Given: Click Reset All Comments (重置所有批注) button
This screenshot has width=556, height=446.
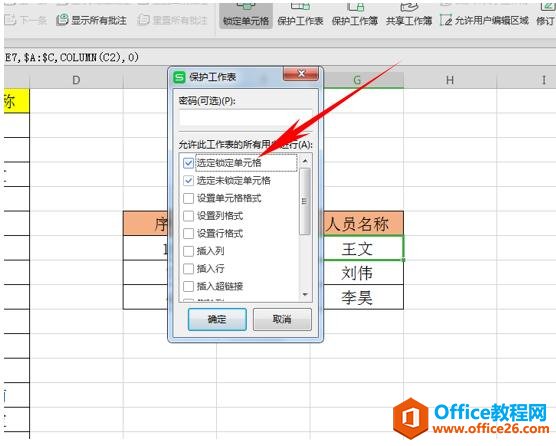Looking at the screenshot, I should click(172, 20).
